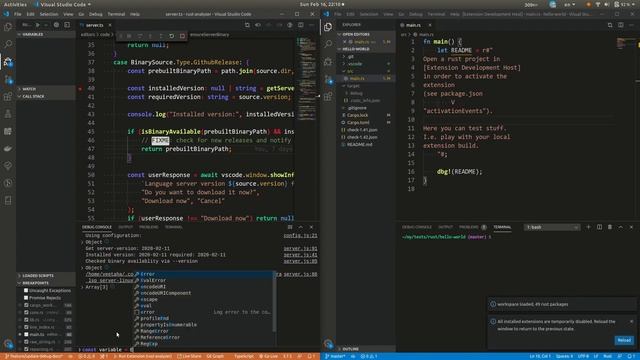Open Extensions in right window activity bar

pos(328,97)
